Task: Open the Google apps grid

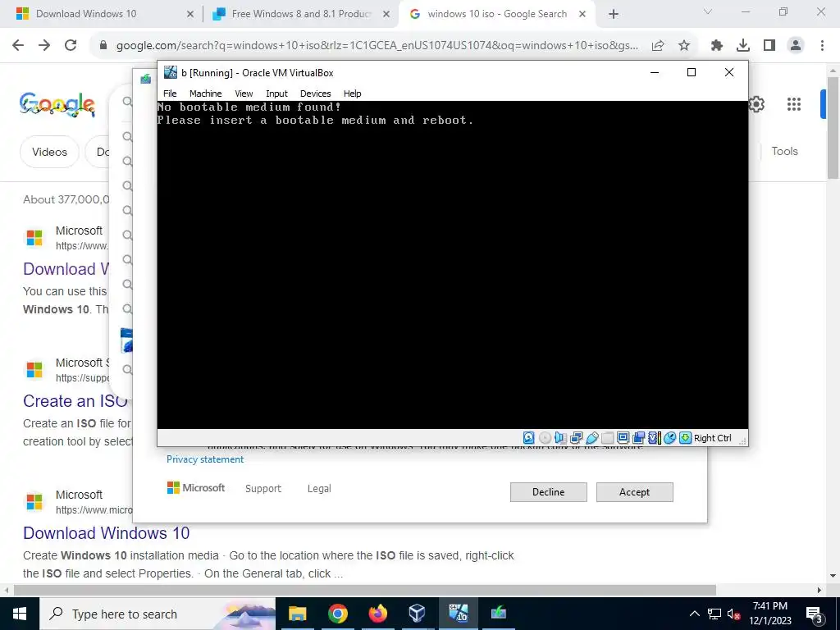Action: pyautogui.click(x=794, y=104)
